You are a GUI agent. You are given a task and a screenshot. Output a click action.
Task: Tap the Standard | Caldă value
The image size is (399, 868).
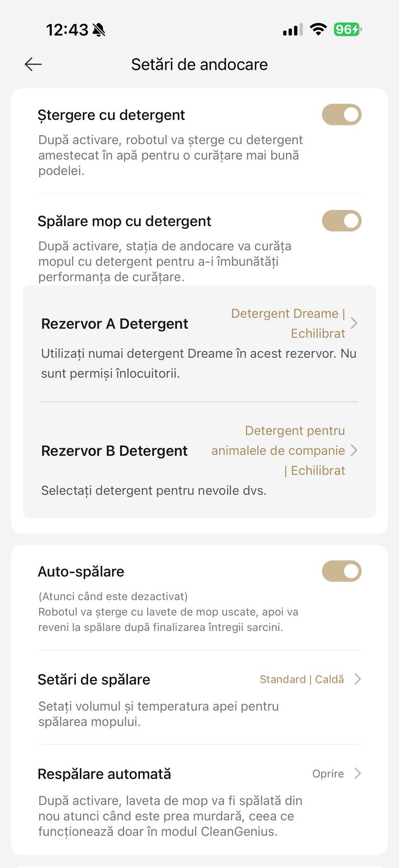tap(302, 680)
